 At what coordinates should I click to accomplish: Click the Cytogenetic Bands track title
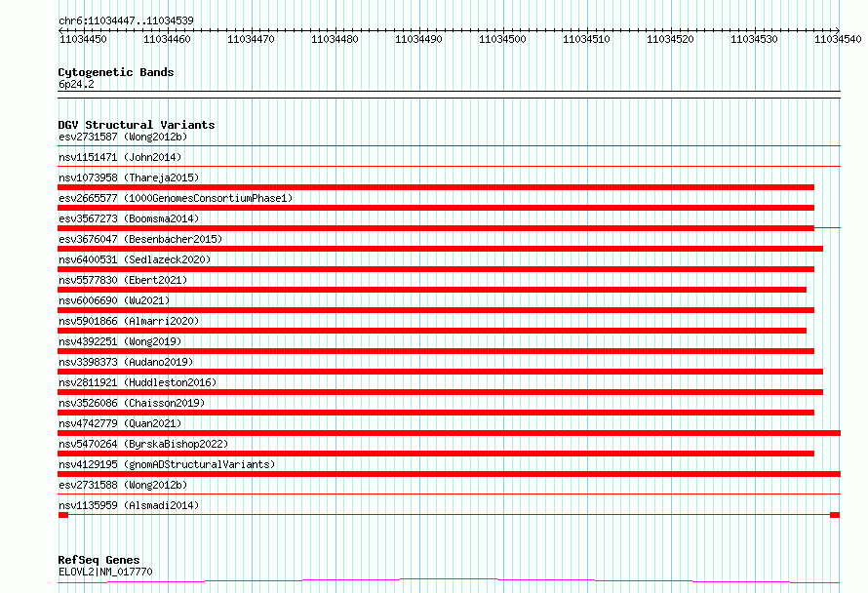(116, 72)
